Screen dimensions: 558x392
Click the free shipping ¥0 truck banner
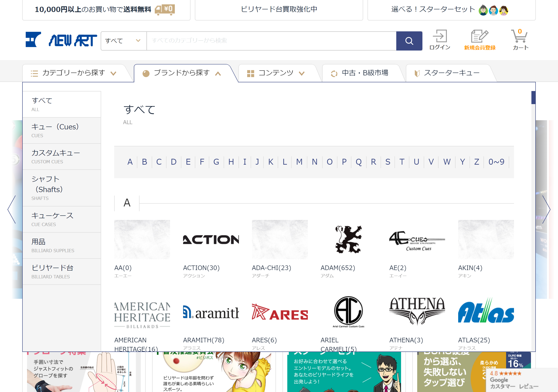(x=106, y=10)
